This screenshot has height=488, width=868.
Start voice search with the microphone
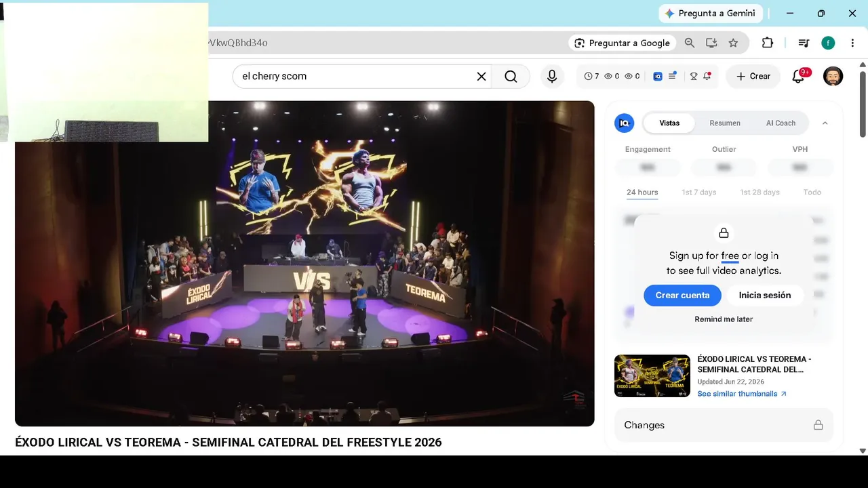point(552,77)
